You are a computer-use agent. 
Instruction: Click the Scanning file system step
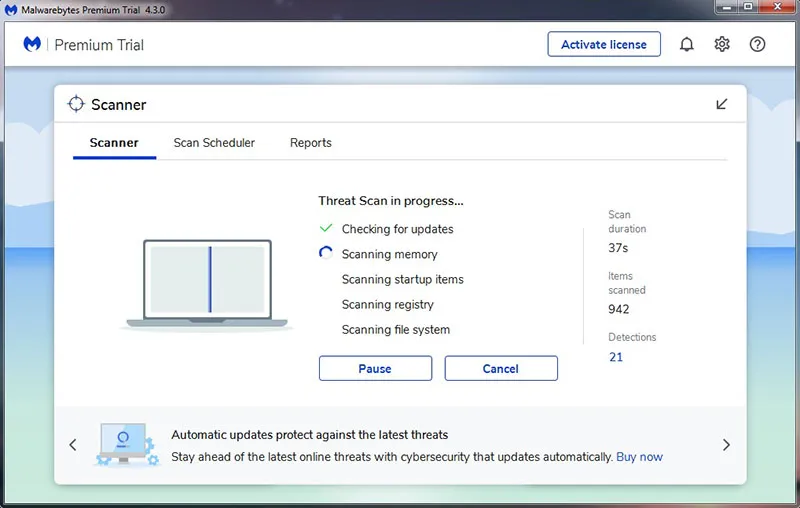point(395,329)
